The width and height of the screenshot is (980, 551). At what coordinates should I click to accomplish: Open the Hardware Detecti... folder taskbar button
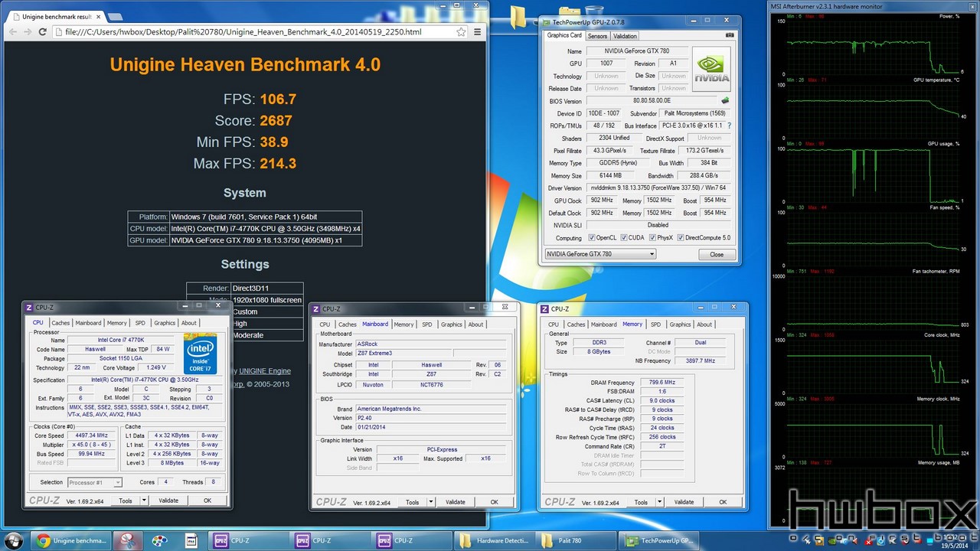click(494, 540)
